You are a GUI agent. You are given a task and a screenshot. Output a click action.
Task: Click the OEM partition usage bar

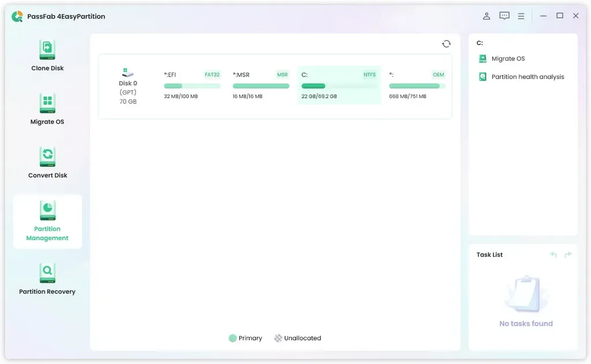(417, 86)
